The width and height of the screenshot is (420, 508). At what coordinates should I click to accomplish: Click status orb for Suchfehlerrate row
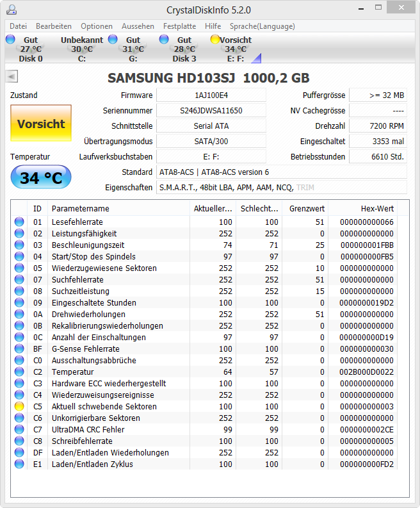[x=19, y=279]
